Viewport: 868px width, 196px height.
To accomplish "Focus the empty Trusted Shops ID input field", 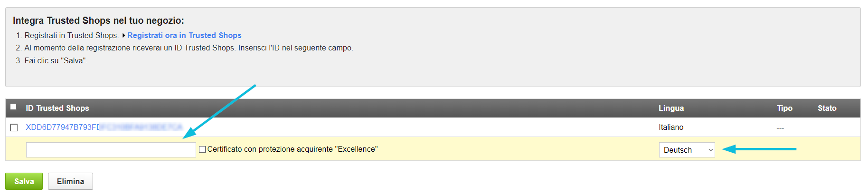I will tap(111, 150).
